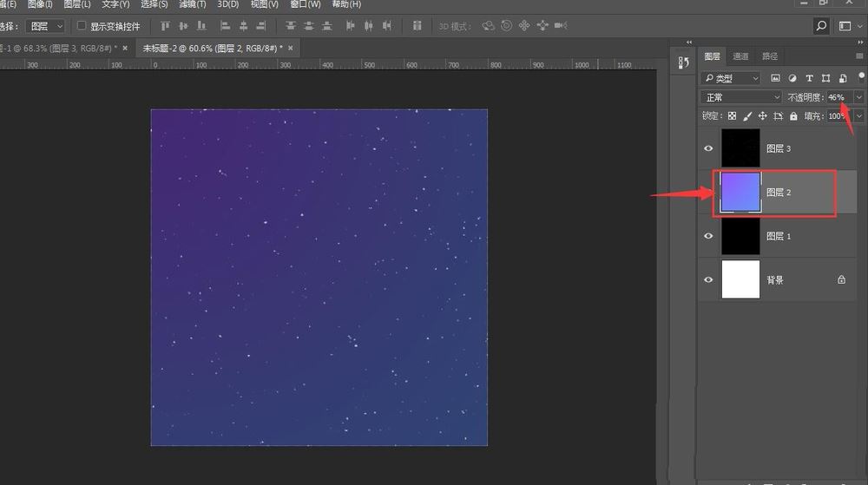
Task: Click the distribute horizontal centers icon
Action: (x=369, y=26)
